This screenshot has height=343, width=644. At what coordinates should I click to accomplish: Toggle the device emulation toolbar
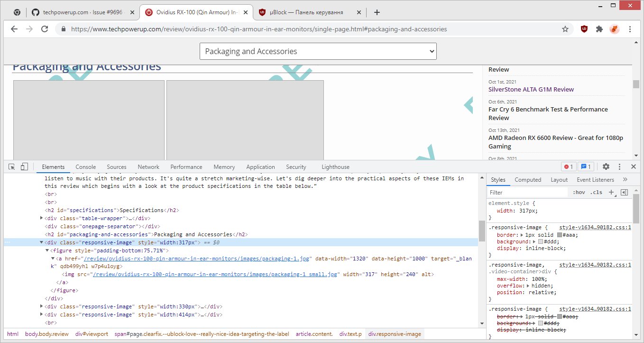point(24,167)
